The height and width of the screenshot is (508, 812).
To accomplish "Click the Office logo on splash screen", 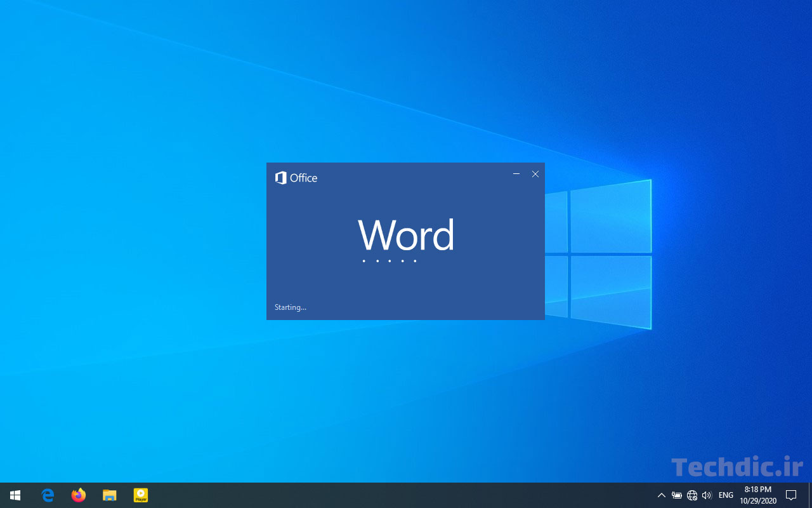I will point(296,178).
